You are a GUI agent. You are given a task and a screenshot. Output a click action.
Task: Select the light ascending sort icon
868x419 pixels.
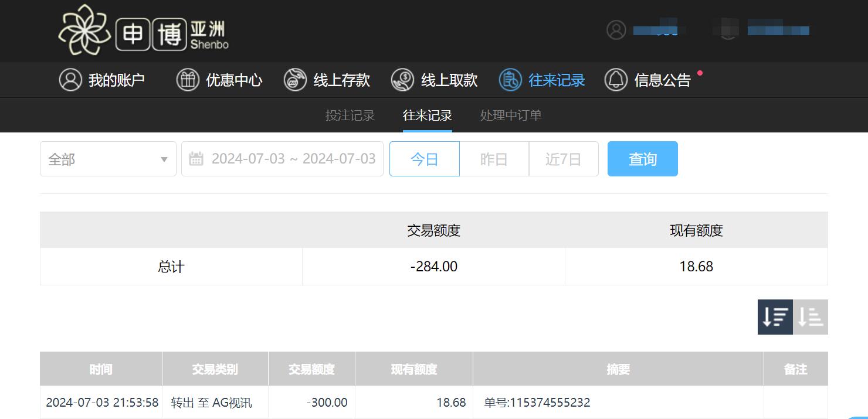tap(811, 316)
